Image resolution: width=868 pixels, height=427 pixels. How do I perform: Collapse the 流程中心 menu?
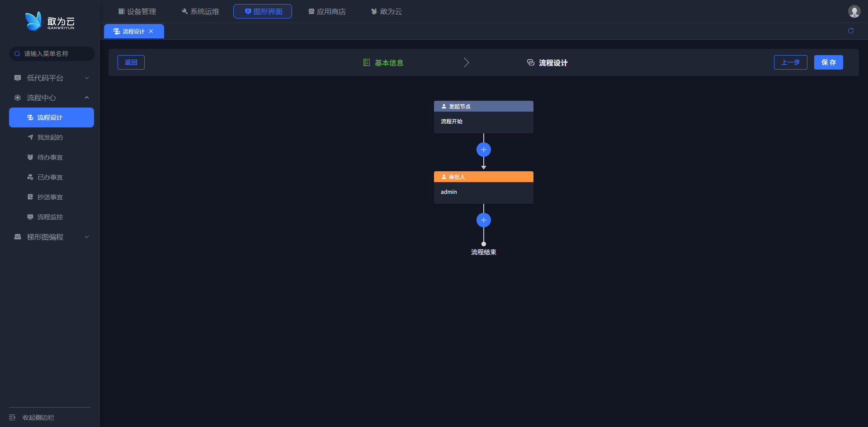(87, 98)
